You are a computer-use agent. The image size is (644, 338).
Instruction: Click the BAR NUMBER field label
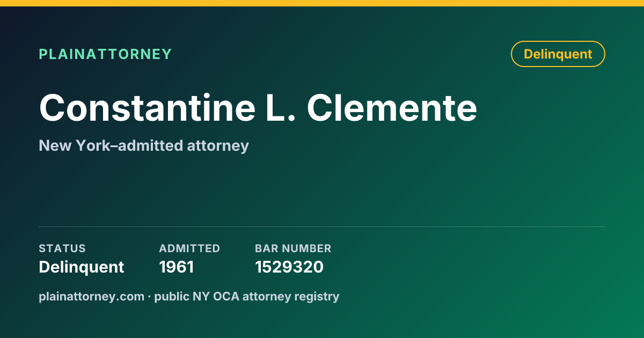click(293, 248)
